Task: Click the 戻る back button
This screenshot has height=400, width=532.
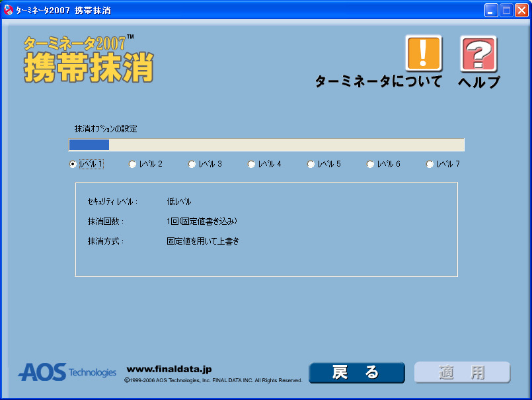Action: click(x=357, y=372)
